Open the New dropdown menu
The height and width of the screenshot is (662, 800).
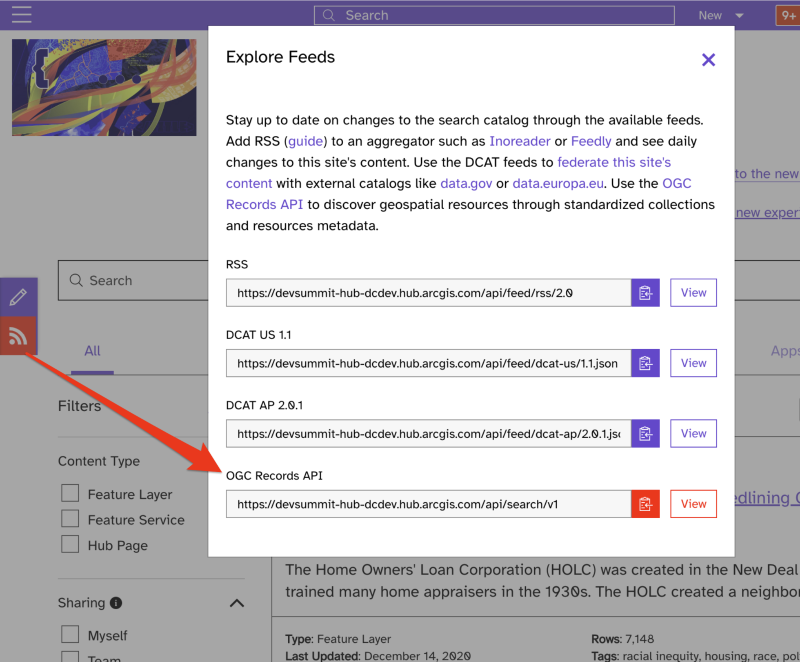[x=721, y=15]
